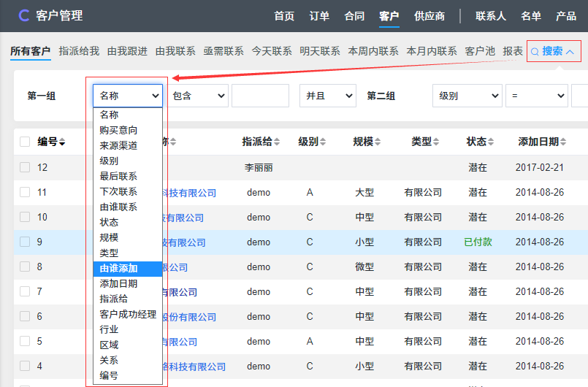Go to the 今天联系 filter tab
Screen dimensions: 588x387
[x=272, y=51]
